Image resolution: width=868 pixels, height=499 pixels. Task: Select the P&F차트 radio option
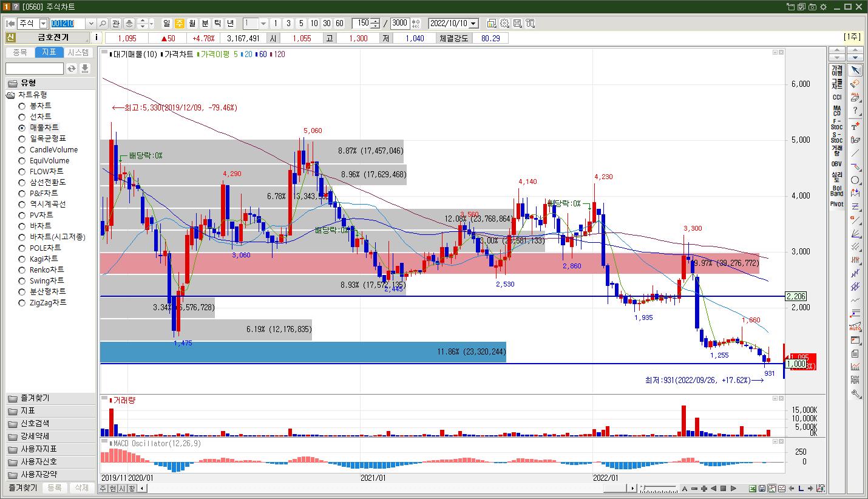(22, 194)
